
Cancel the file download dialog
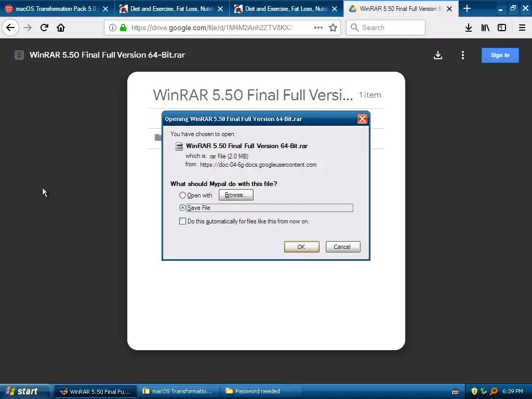343,247
